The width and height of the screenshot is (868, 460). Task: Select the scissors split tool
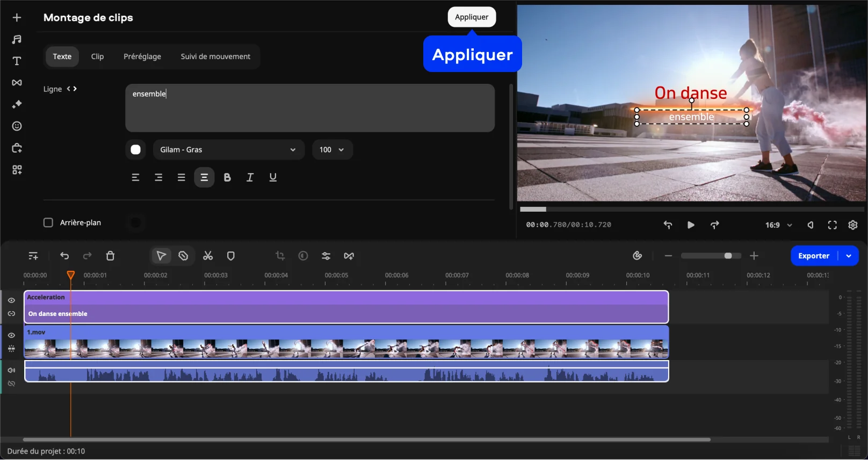pyautogui.click(x=208, y=256)
